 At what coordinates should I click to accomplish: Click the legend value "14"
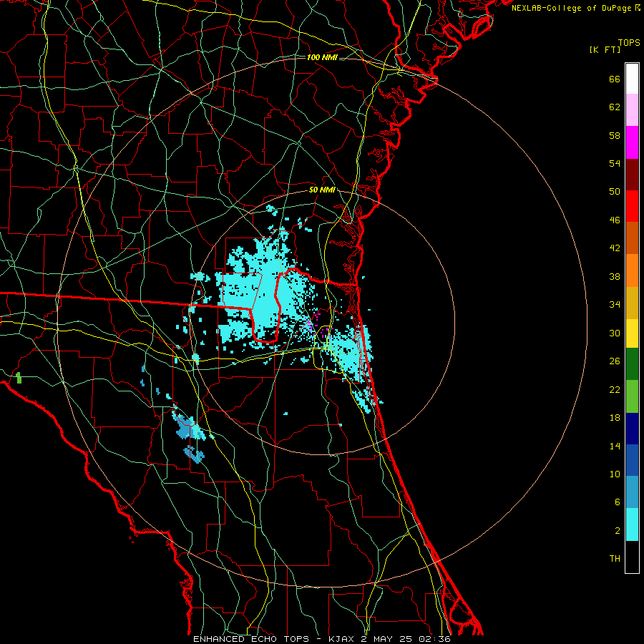tap(615, 446)
